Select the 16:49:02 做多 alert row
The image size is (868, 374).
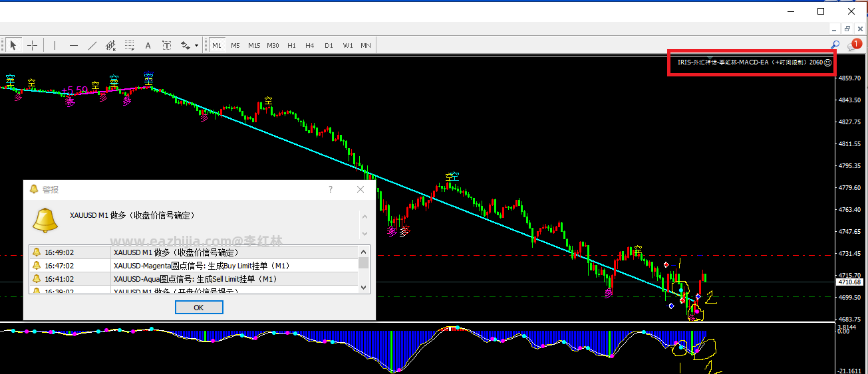[194, 252]
